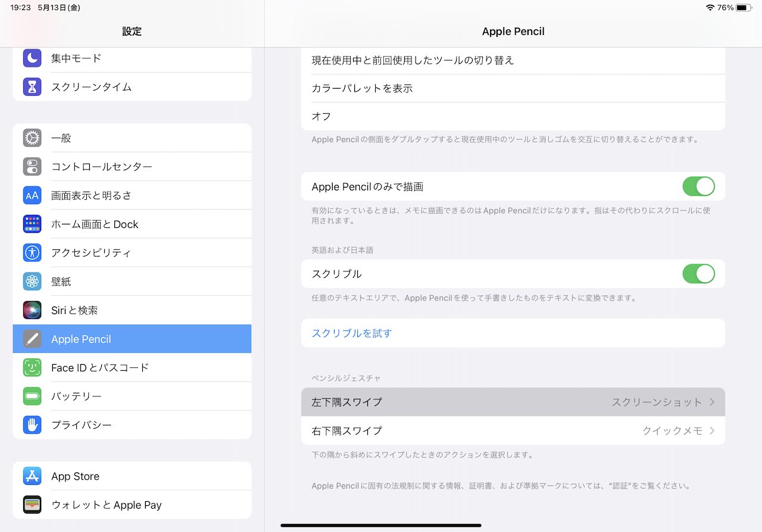
Task: Tap the Wi-Fi status icon
Action: pos(710,8)
